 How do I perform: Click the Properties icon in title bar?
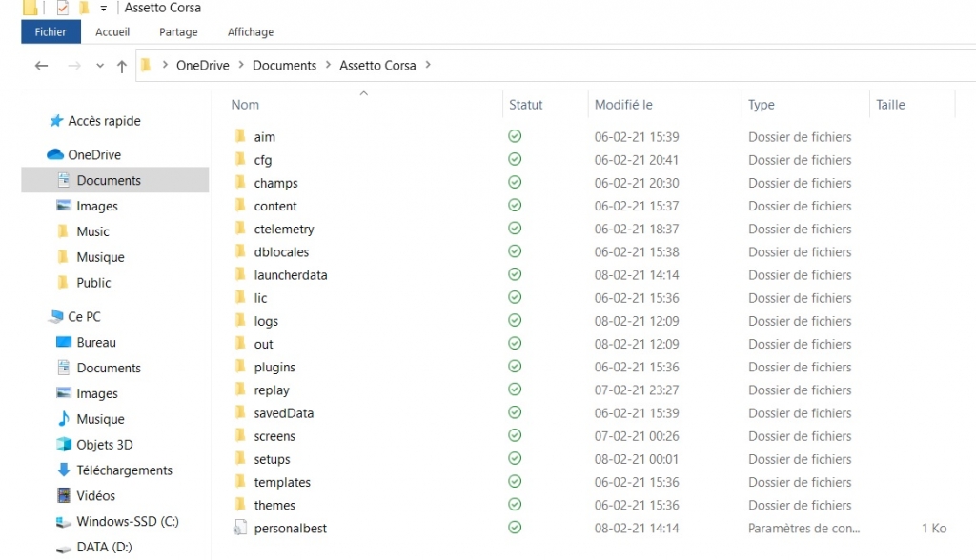click(x=62, y=8)
